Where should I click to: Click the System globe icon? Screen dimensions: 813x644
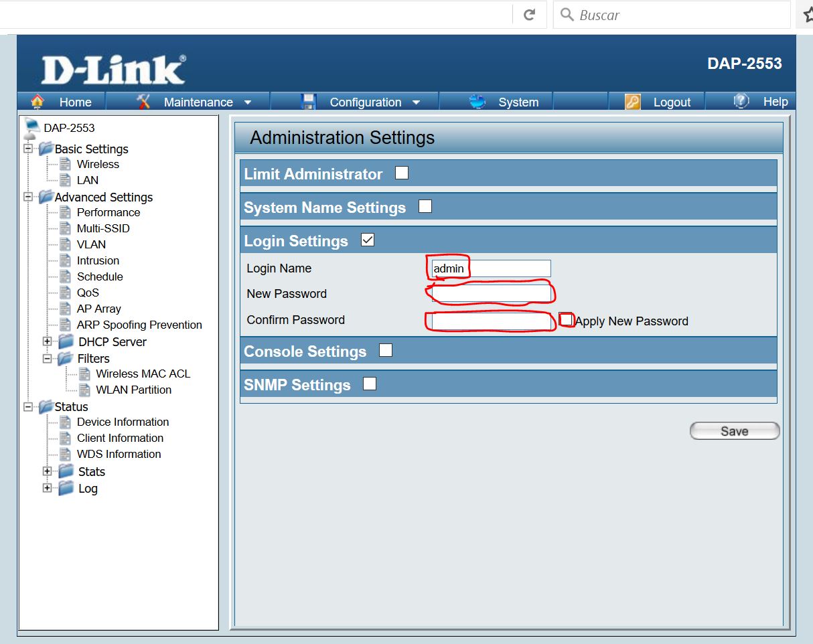click(477, 101)
